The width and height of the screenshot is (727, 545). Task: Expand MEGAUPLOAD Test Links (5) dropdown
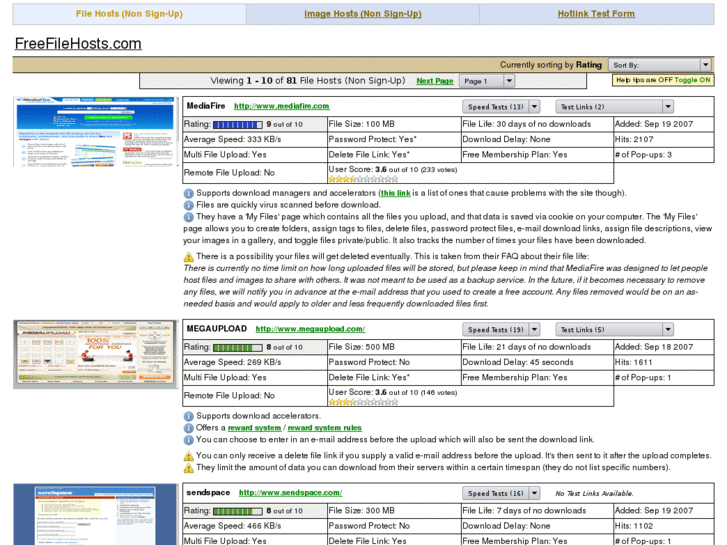(x=614, y=329)
